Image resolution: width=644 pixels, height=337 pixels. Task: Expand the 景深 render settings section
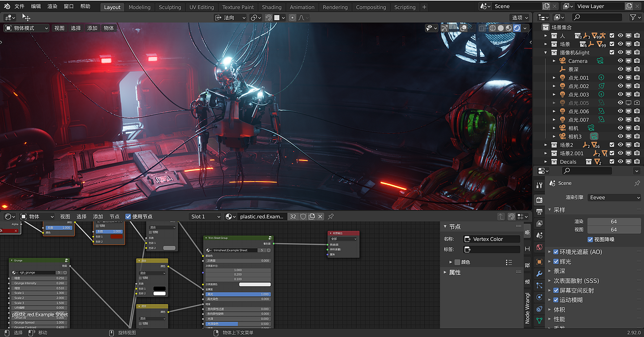[559, 271]
